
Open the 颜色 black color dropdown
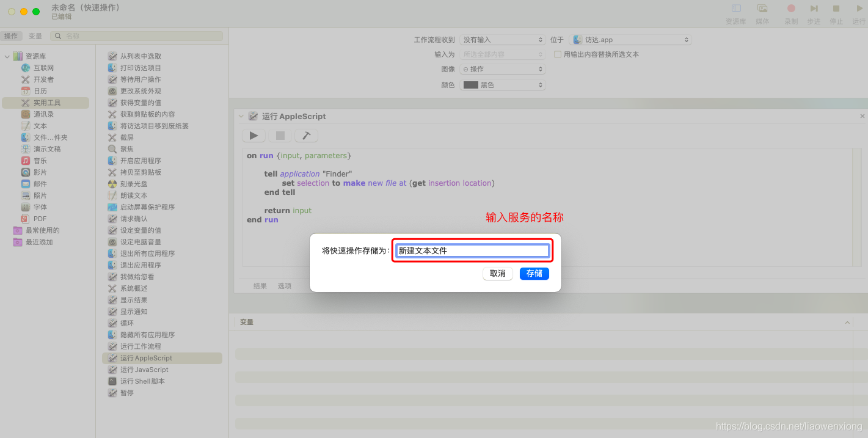pos(502,85)
